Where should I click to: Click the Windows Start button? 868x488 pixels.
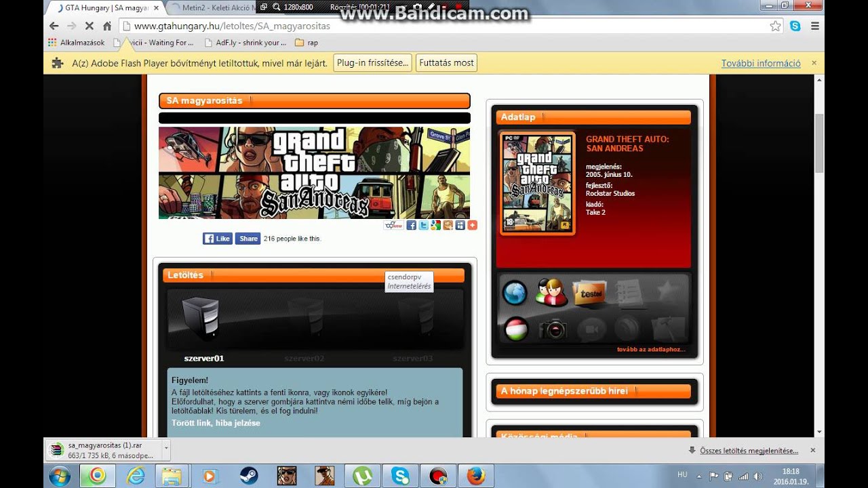60,476
